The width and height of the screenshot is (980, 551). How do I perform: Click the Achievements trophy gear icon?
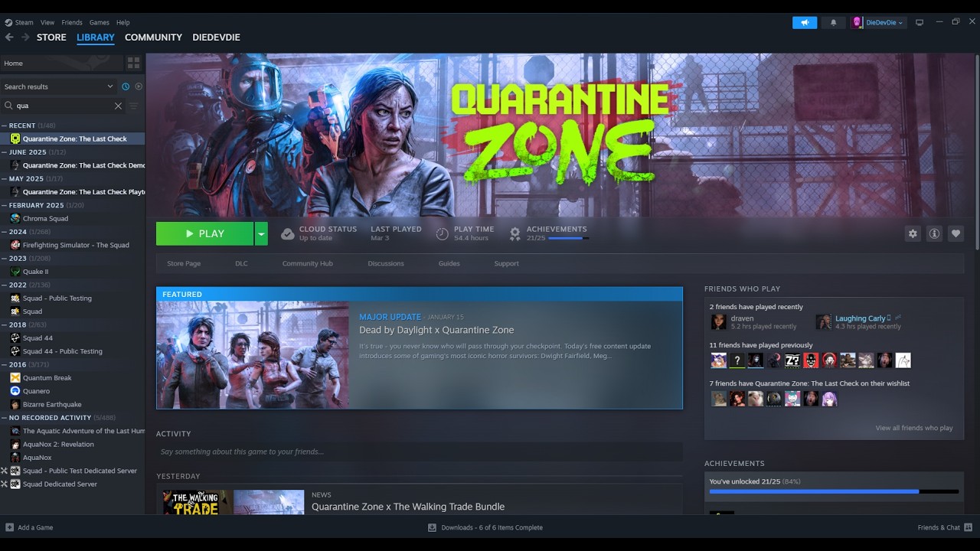click(515, 233)
